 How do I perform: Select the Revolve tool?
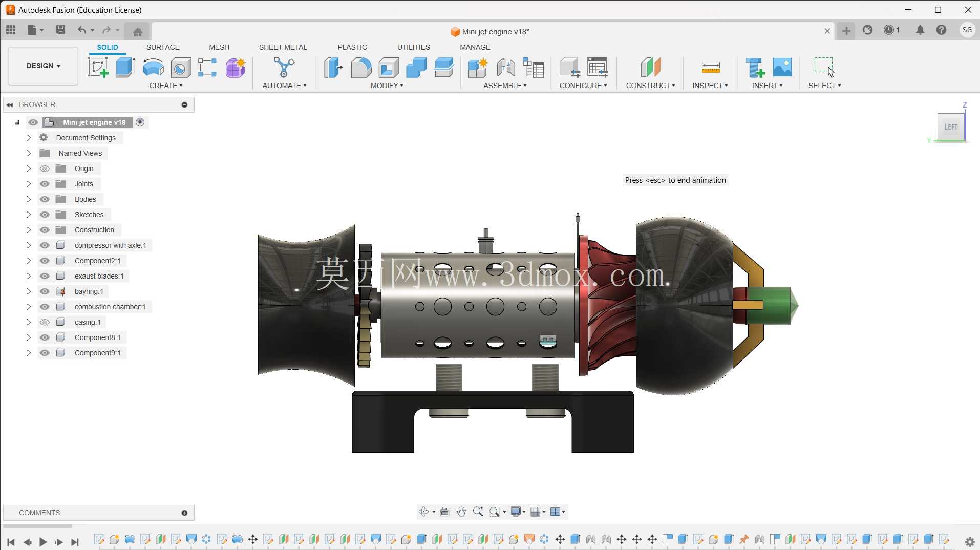[x=153, y=67]
